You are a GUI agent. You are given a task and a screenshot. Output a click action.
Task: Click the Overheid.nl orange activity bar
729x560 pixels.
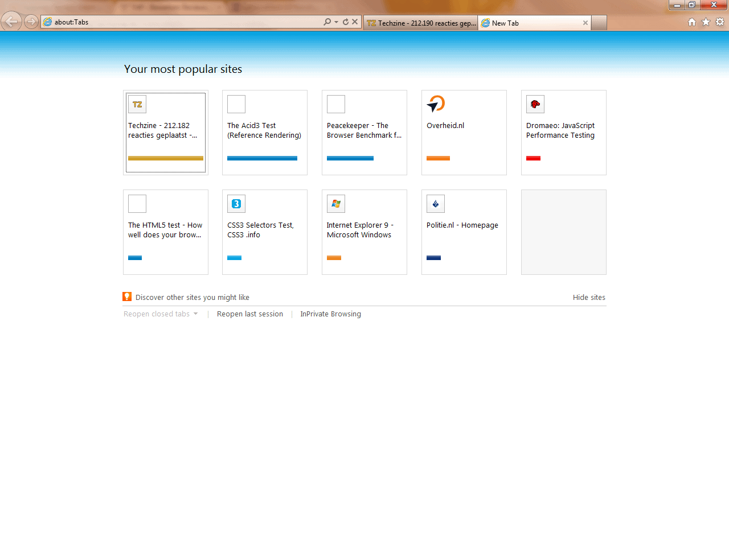click(x=438, y=158)
